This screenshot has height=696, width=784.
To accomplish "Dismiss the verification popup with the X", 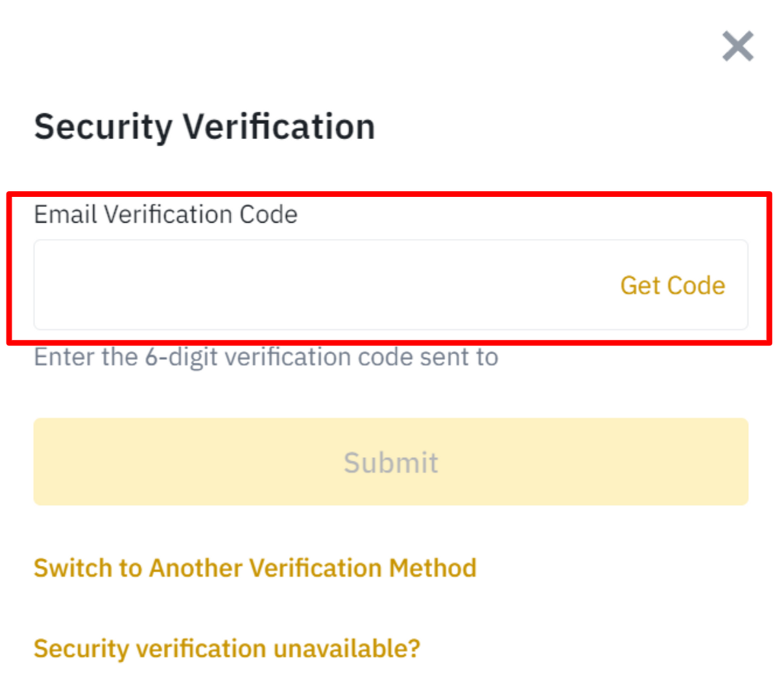I will coord(737,46).
